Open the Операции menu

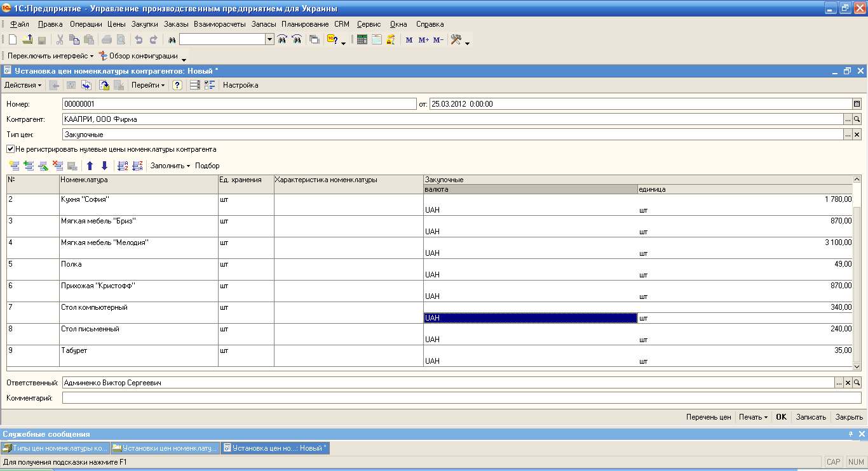pyautogui.click(x=86, y=24)
